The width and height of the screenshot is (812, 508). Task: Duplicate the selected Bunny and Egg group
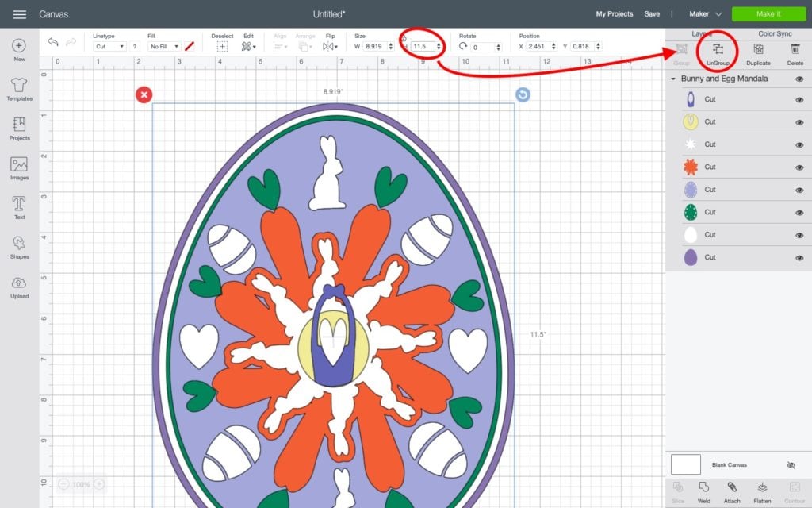[x=758, y=53]
